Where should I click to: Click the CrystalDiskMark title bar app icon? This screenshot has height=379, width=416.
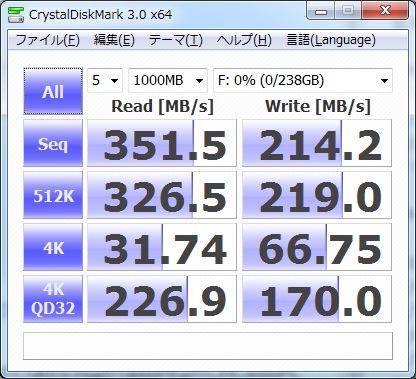tap(16, 14)
